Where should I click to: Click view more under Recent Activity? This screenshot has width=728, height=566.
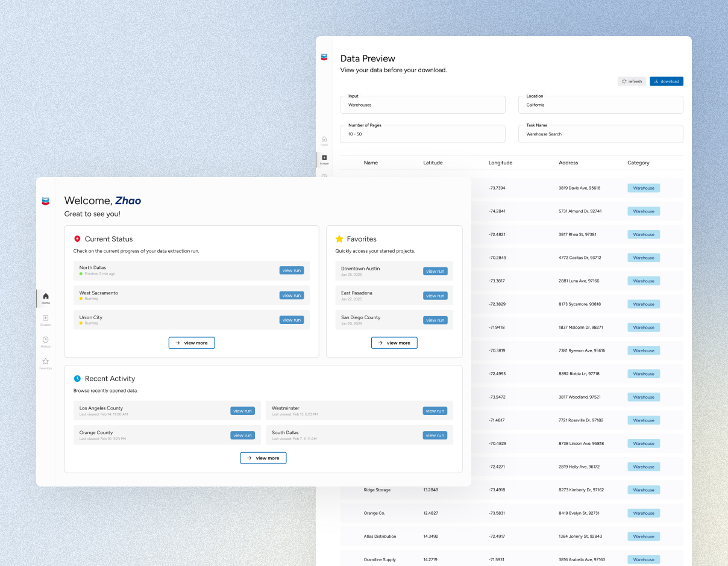click(263, 458)
